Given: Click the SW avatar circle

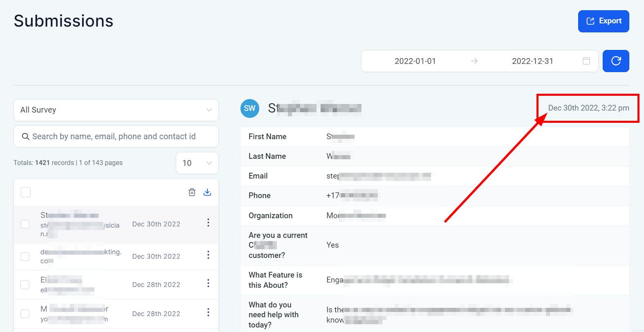Looking at the screenshot, I should tap(249, 108).
